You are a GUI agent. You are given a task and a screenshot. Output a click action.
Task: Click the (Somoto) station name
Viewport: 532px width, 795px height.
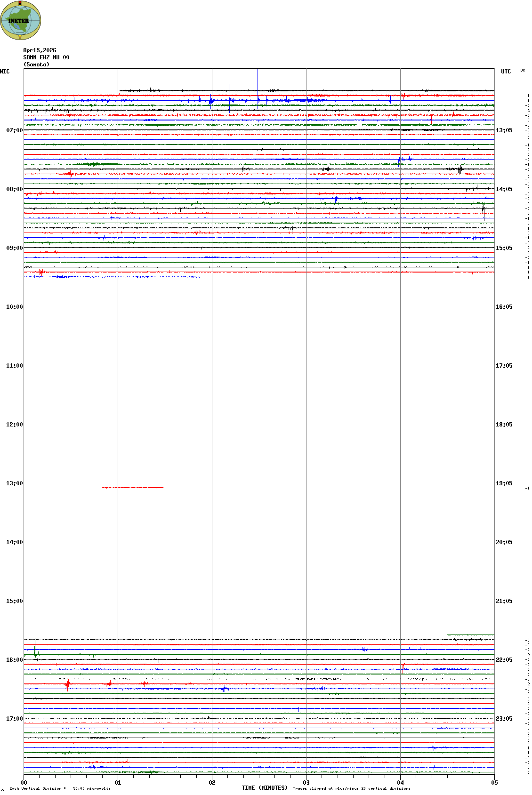click(x=36, y=64)
